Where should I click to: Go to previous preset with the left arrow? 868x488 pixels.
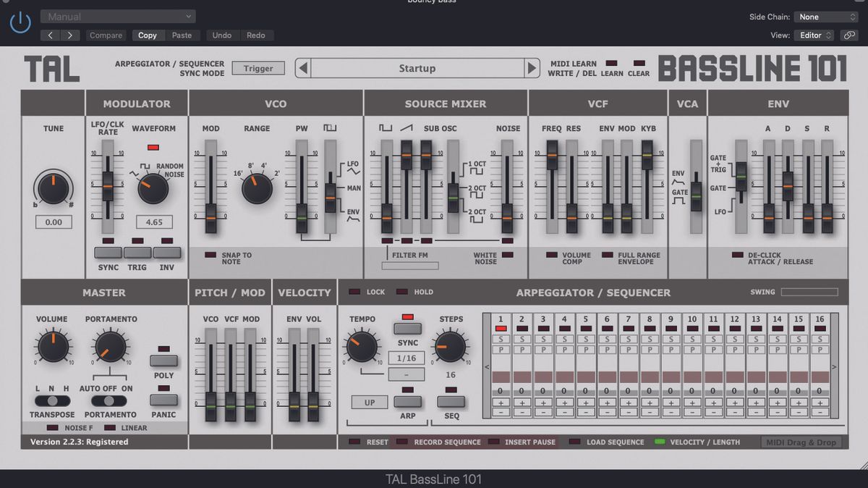[x=50, y=34]
